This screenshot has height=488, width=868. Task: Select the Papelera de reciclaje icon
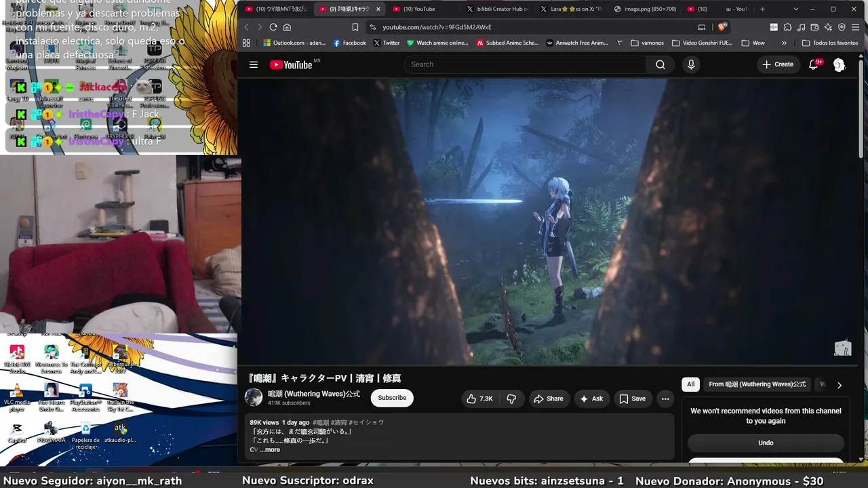tap(85, 435)
